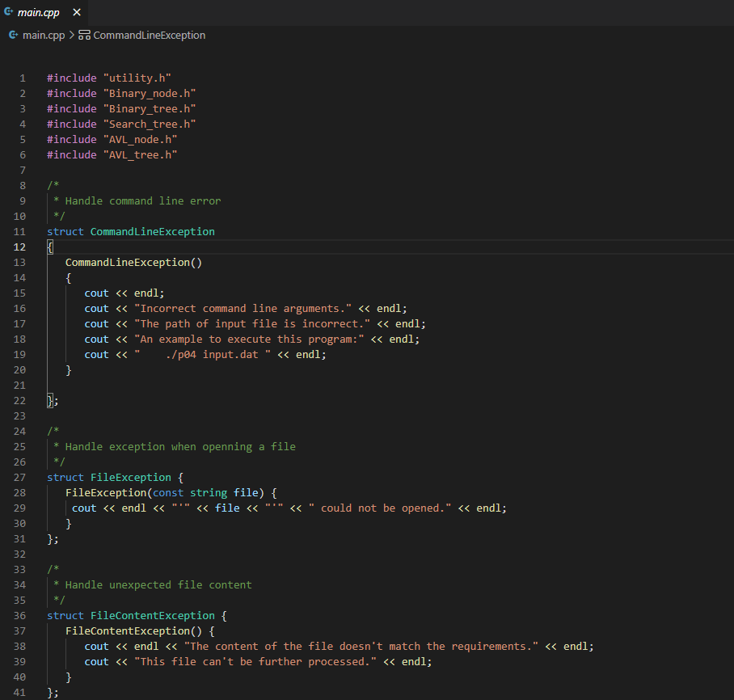
Task: Click line number 27 in the gutter
Action: [x=20, y=478]
